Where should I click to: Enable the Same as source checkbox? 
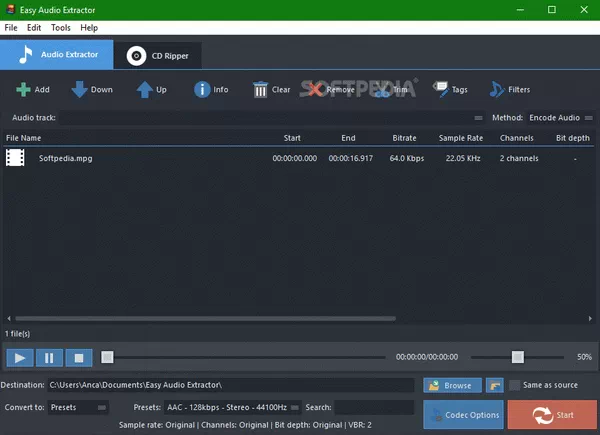coord(515,385)
